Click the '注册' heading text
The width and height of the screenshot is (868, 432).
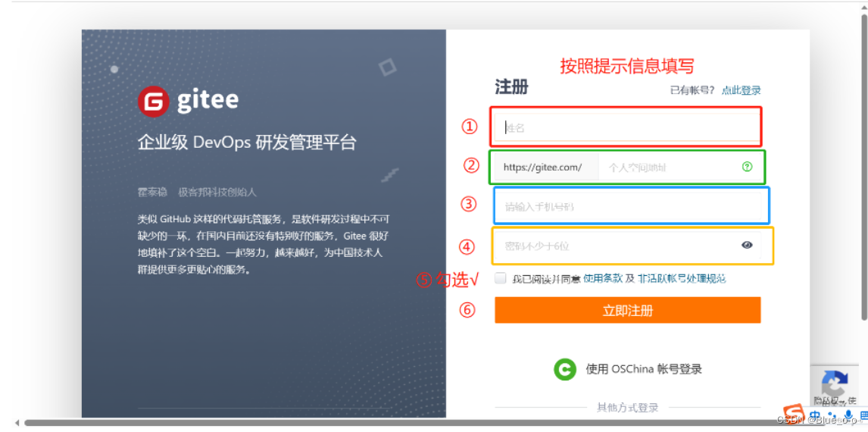[511, 87]
